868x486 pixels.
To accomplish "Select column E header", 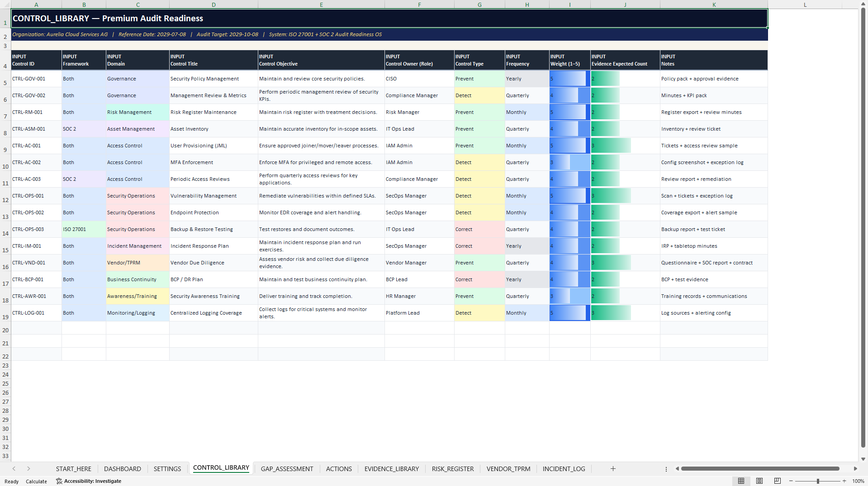I will 321,5.
